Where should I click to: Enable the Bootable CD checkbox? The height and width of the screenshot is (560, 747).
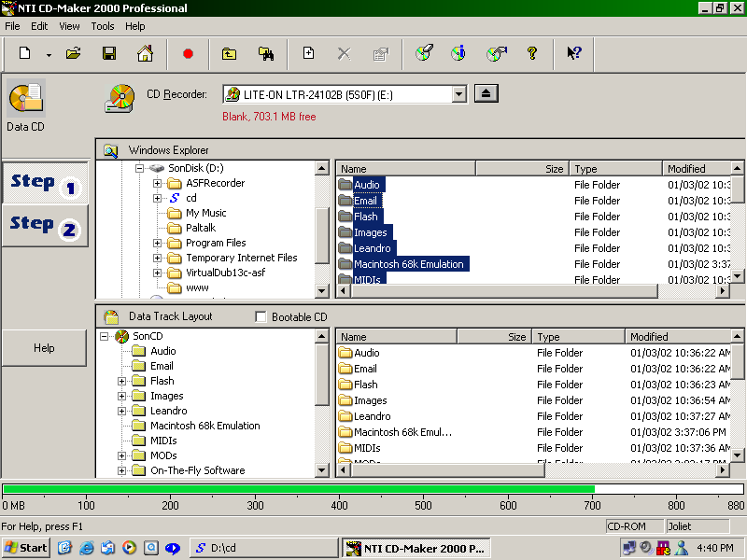pos(261,317)
